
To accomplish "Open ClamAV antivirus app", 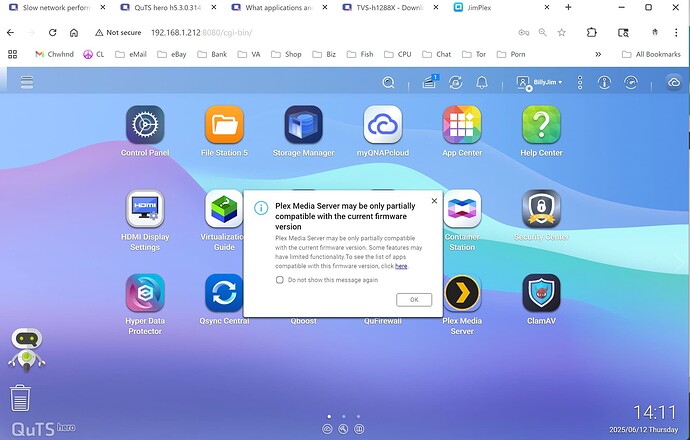I will point(541,293).
